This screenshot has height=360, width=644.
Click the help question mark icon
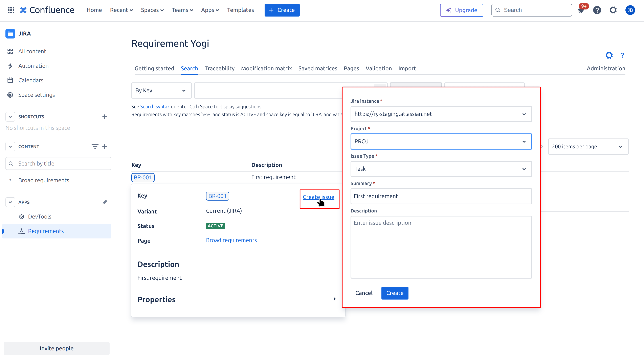(x=597, y=10)
